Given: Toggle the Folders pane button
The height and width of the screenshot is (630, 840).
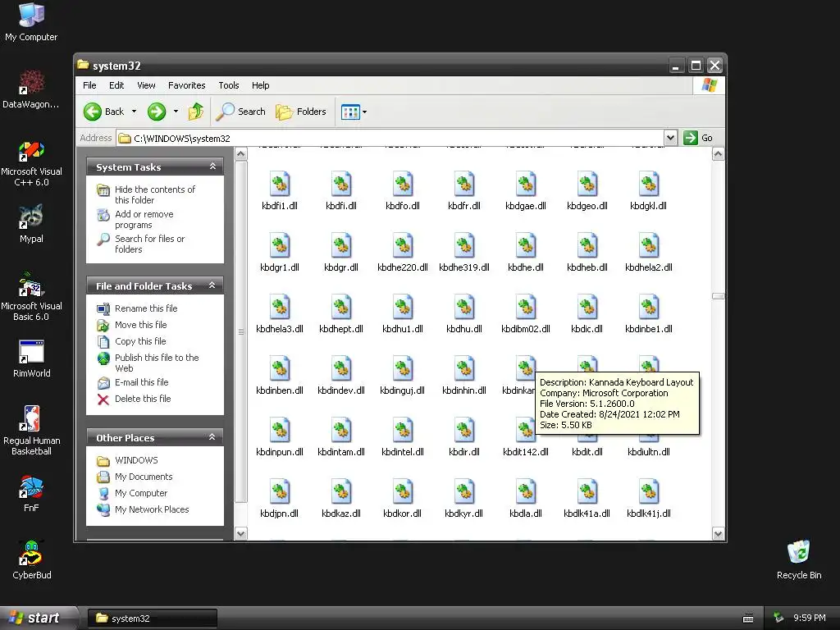Looking at the screenshot, I should [300, 112].
